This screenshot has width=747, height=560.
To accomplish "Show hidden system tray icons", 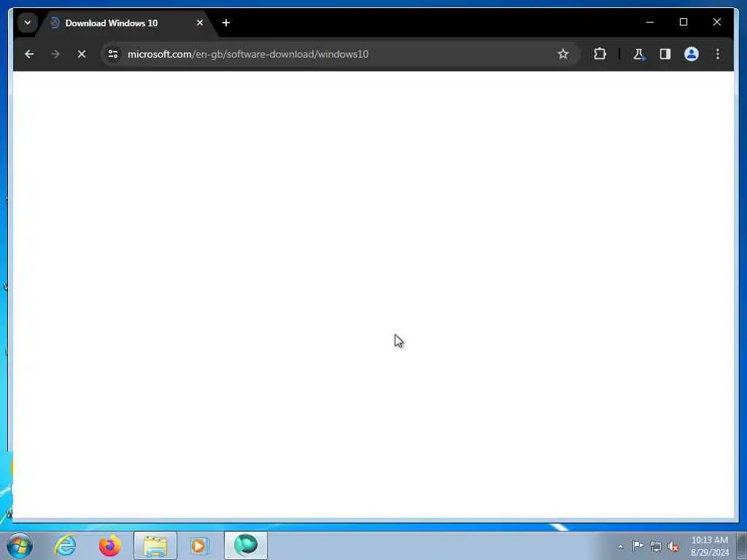I will pos(620,546).
